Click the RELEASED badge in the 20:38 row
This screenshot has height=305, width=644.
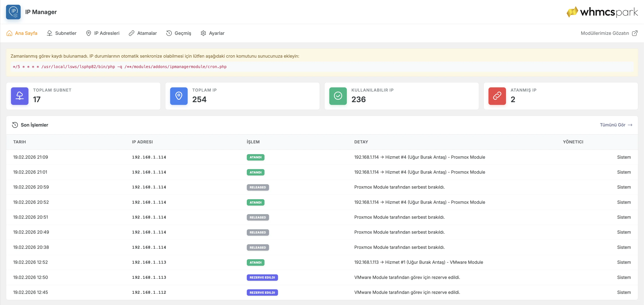coord(258,247)
